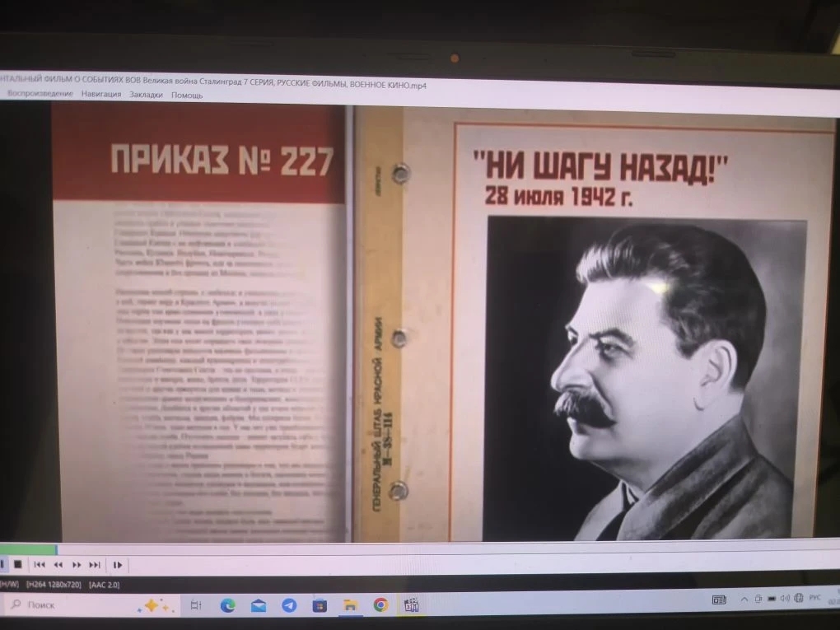
Task: Stop video playback with the square button
Action: pyautogui.click(x=17, y=565)
